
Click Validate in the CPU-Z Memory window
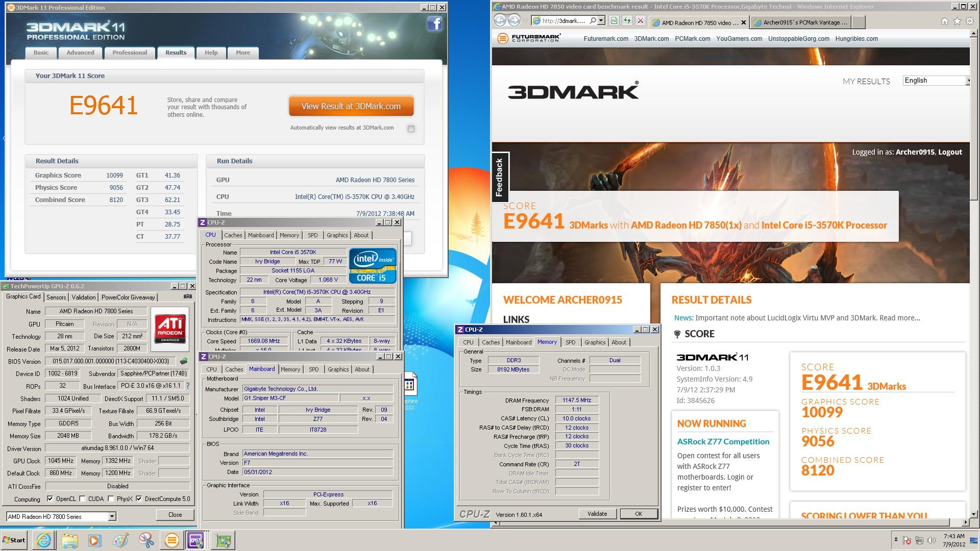point(597,514)
